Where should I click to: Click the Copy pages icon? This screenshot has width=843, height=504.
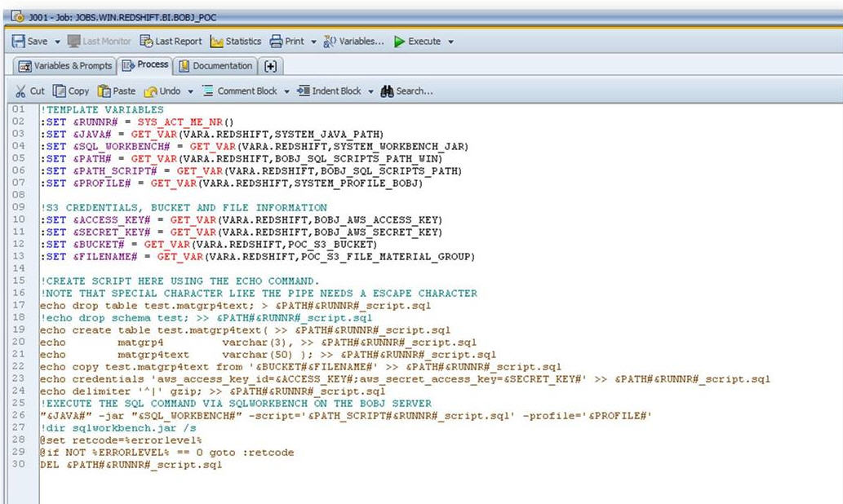tap(59, 91)
